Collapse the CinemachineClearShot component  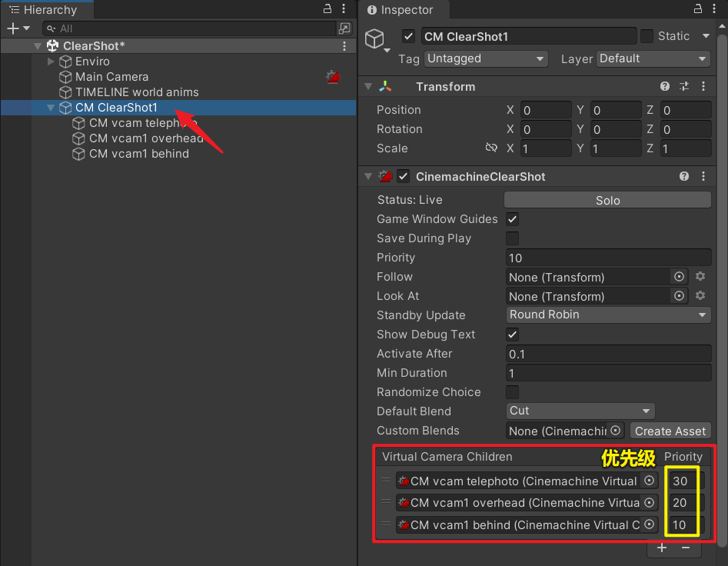point(369,176)
